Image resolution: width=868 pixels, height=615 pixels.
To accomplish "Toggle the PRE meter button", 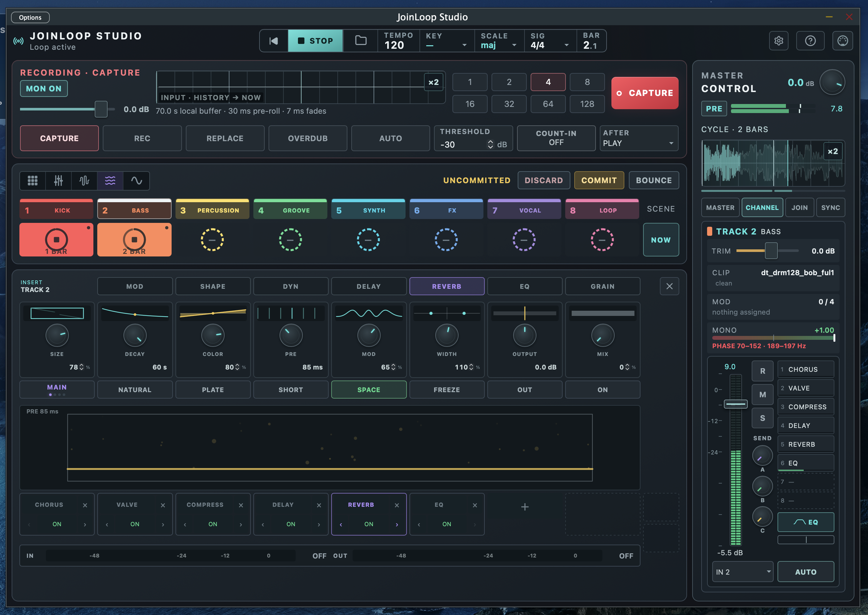I will point(714,109).
